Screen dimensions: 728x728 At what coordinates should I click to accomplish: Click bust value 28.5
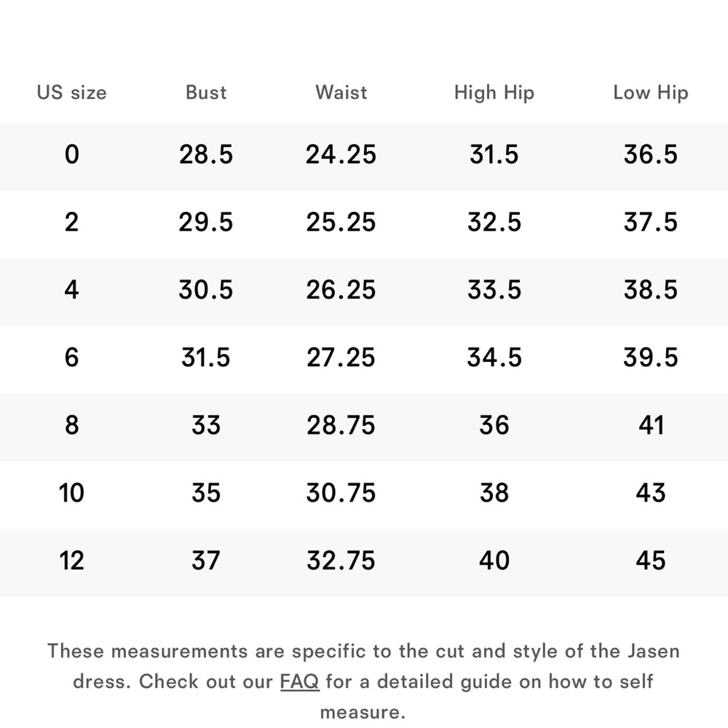(x=206, y=154)
